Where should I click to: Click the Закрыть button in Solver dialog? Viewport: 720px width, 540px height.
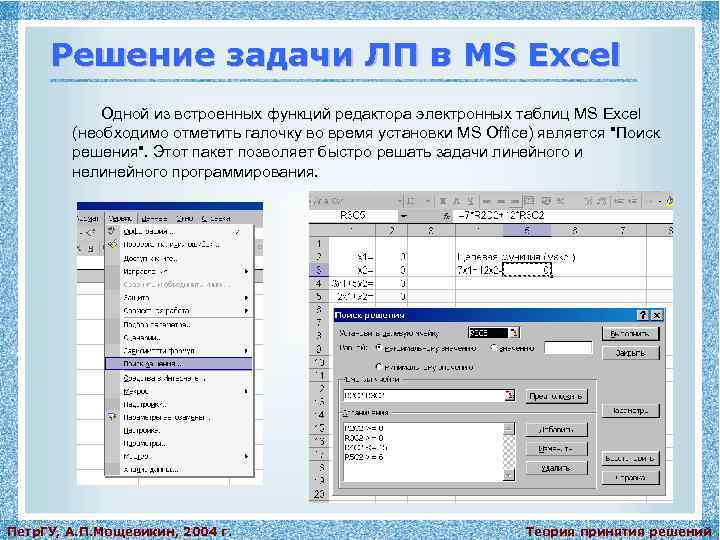click(x=630, y=353)
